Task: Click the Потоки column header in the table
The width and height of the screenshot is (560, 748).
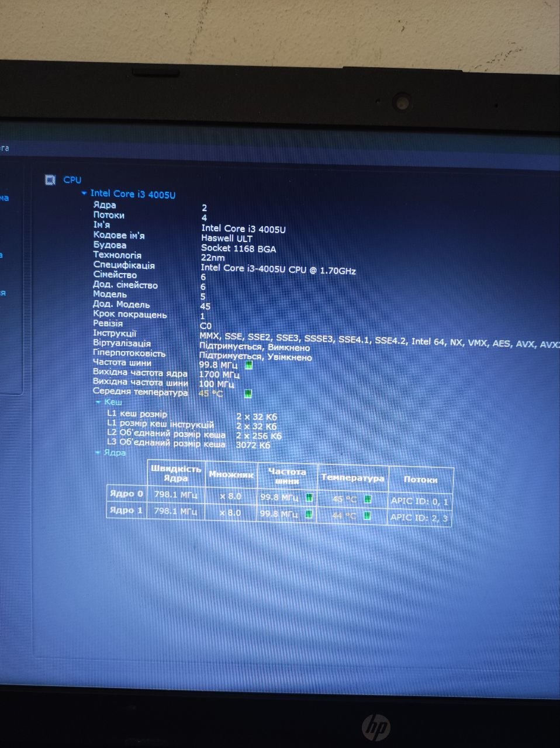Action: [420, 479]
